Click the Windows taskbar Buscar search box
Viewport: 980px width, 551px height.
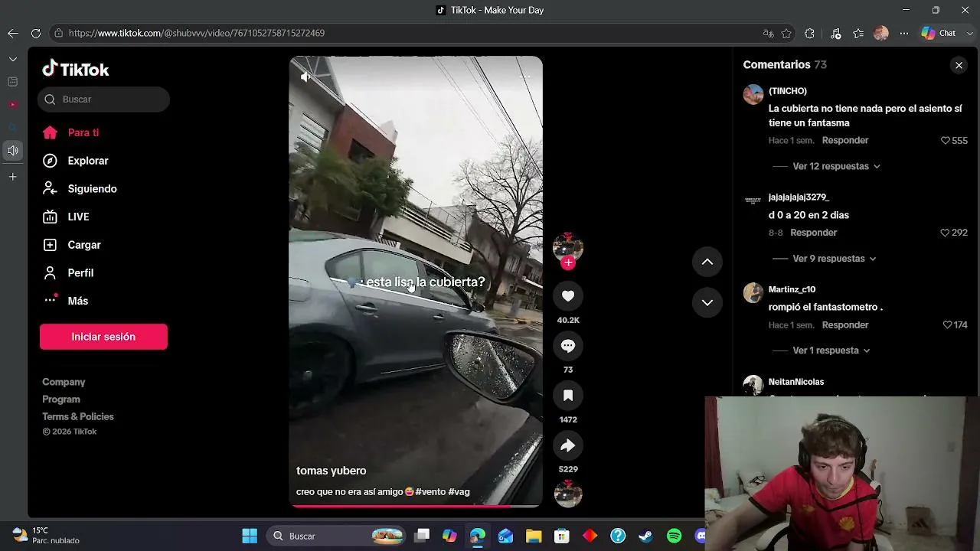click(x=336, y=536)
